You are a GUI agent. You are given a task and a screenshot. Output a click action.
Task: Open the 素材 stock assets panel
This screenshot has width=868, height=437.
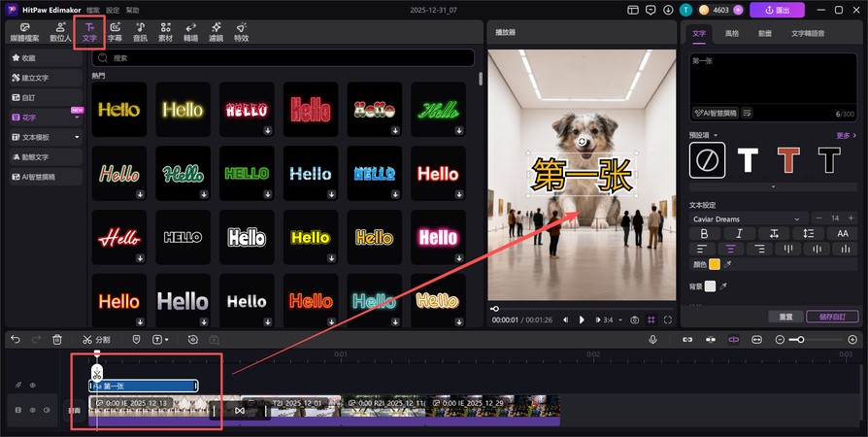click(x=165, y=33)
